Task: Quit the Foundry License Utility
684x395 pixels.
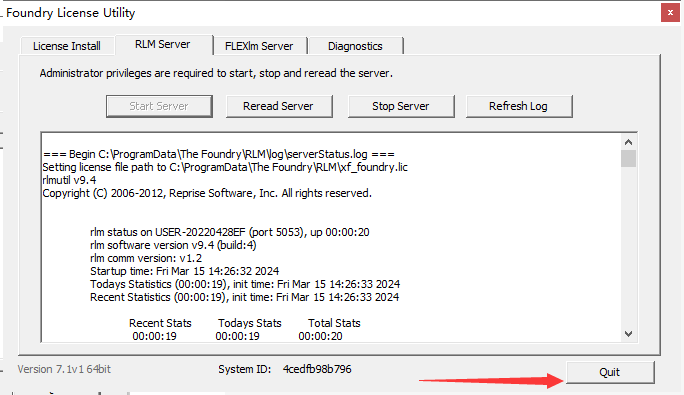Action: [x=610, y=372]
